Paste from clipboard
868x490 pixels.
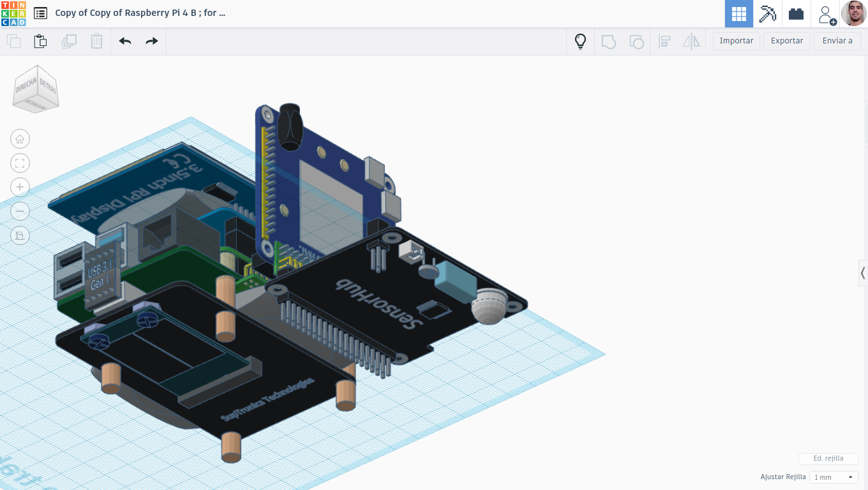pyautogui.click(x=40, y=41)
